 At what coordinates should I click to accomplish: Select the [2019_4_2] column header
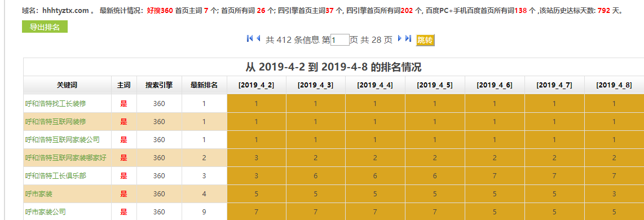(x=256, y=85)
